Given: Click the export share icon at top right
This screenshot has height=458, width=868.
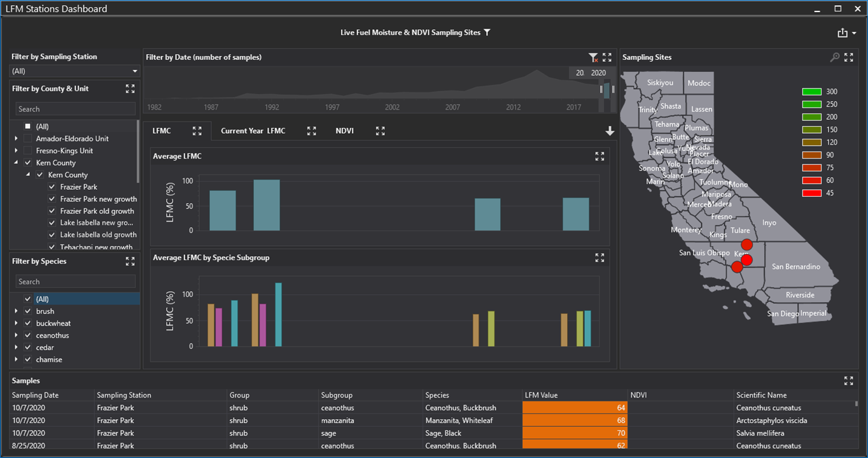Looking at the screenshot, I should click(843, 33).
